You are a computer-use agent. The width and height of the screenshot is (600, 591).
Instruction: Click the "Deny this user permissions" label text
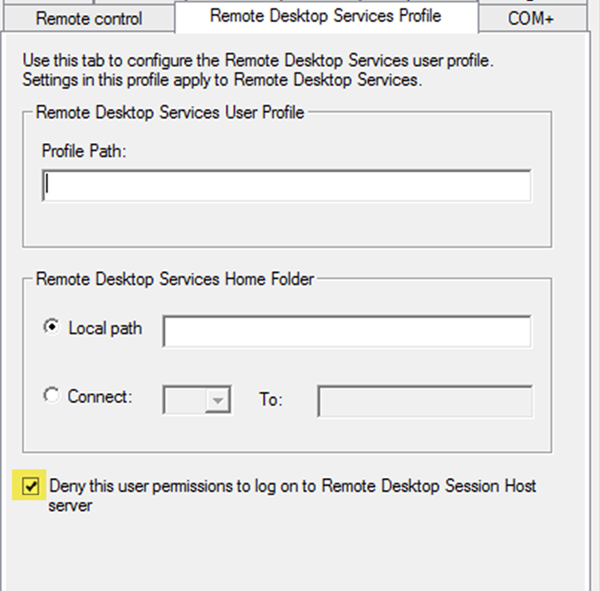click(x=292, y=486)
